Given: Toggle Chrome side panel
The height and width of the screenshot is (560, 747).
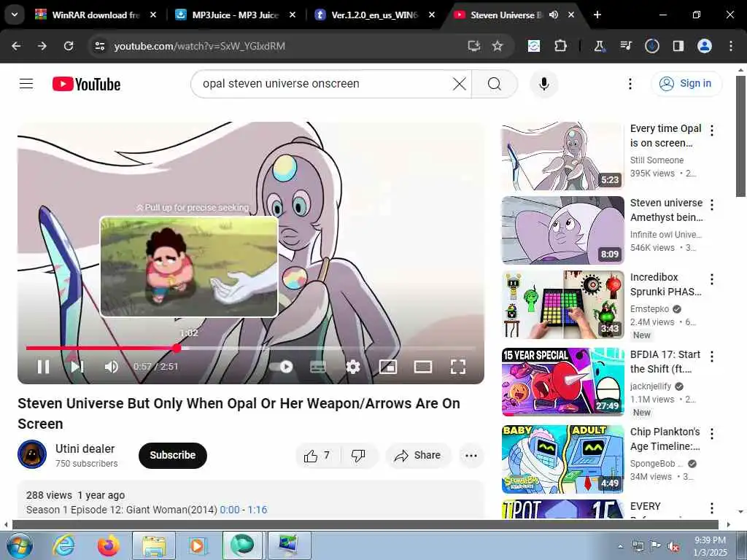Looking at the screenshot, I should (x=678, y=46).
